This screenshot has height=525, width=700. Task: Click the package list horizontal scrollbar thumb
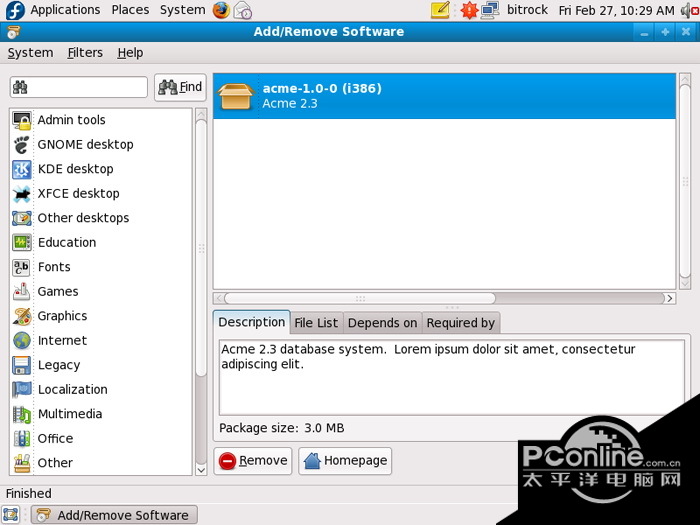click(360, 298)
